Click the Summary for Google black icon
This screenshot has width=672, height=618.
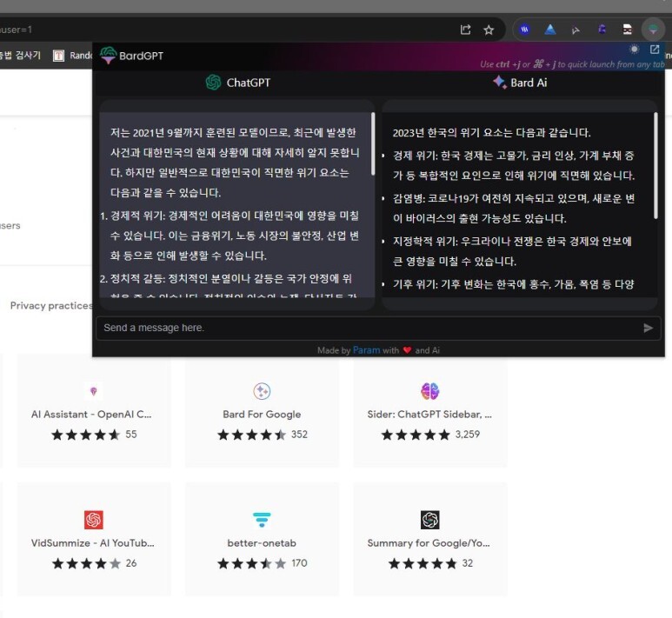[429, 520]
